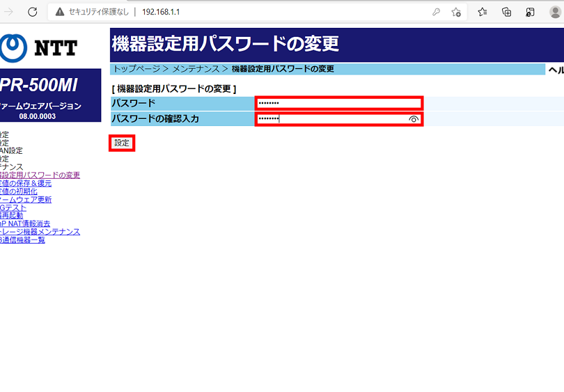
Task: Open the Favorites list icon
Action: click(x=483, y=12)
